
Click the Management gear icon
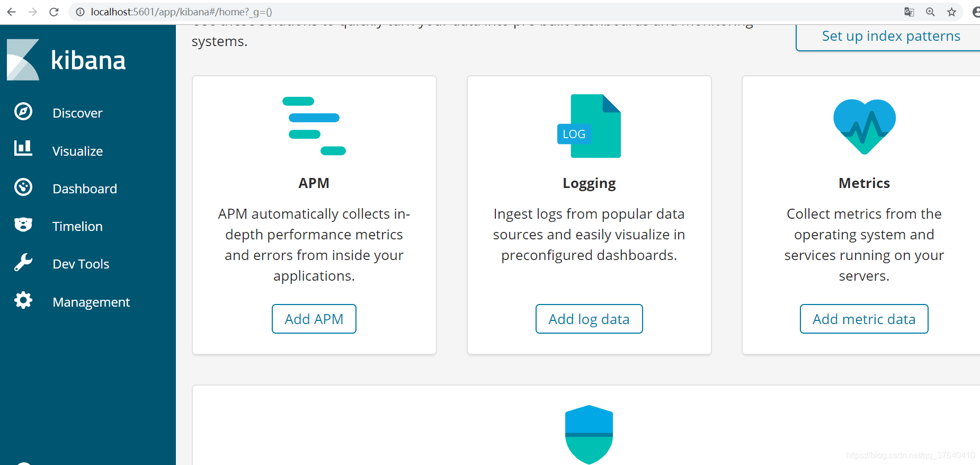point(23,300)
